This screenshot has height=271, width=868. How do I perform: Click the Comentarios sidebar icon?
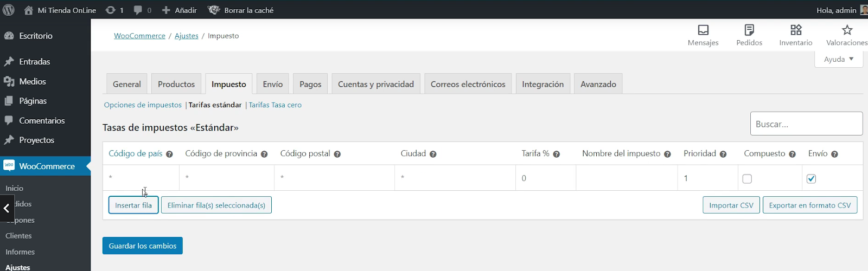(x=9, y=120)
